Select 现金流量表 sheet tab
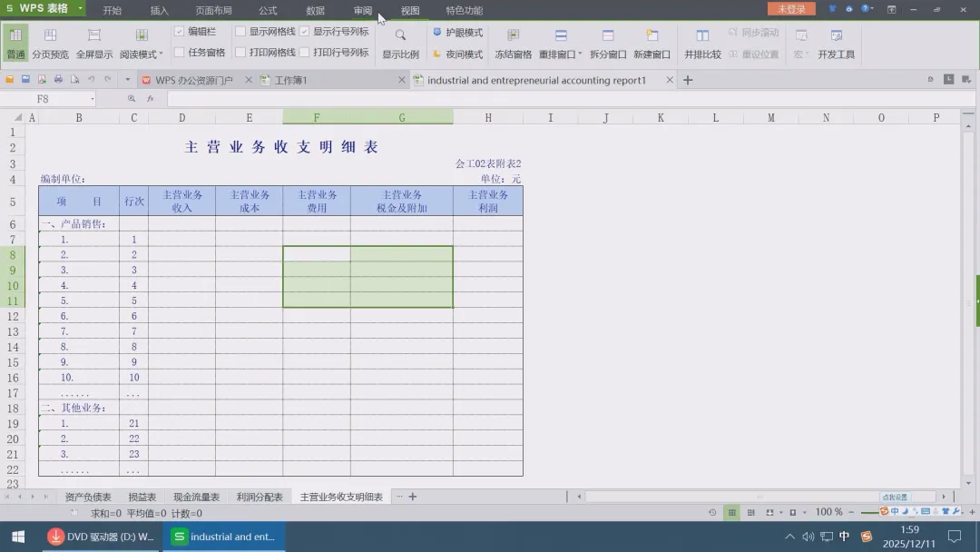 click(x=196, y=497)
